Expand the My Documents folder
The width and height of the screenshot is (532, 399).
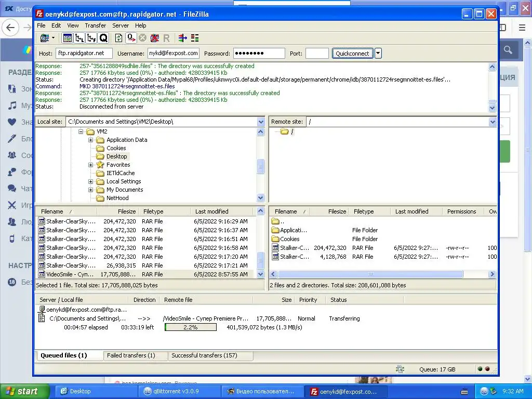pyautogui.click(x=90, y=190)
